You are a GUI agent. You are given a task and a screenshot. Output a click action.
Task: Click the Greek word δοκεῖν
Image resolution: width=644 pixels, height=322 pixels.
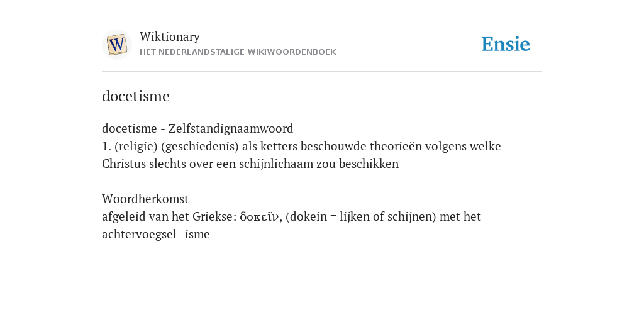tap(259, 217)
